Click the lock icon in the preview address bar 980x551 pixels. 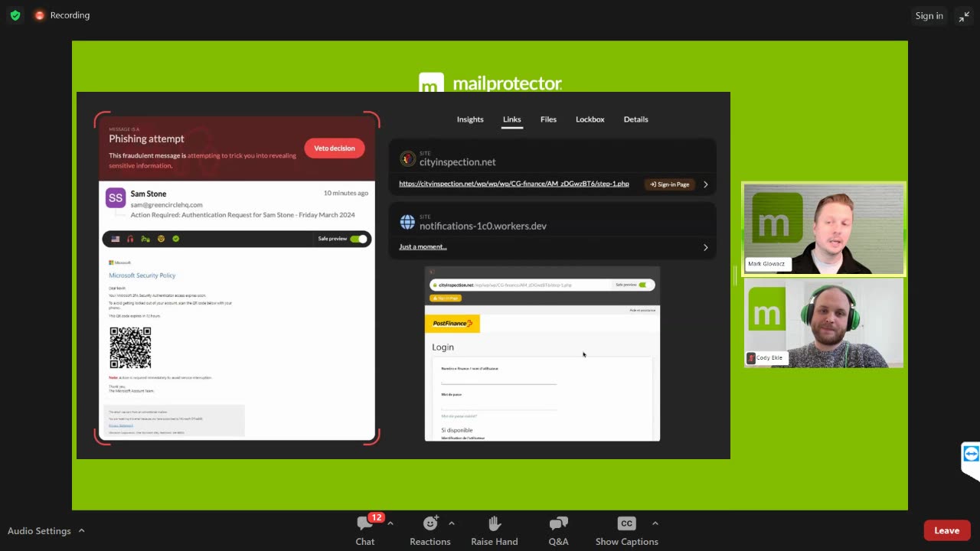(434, 285)
